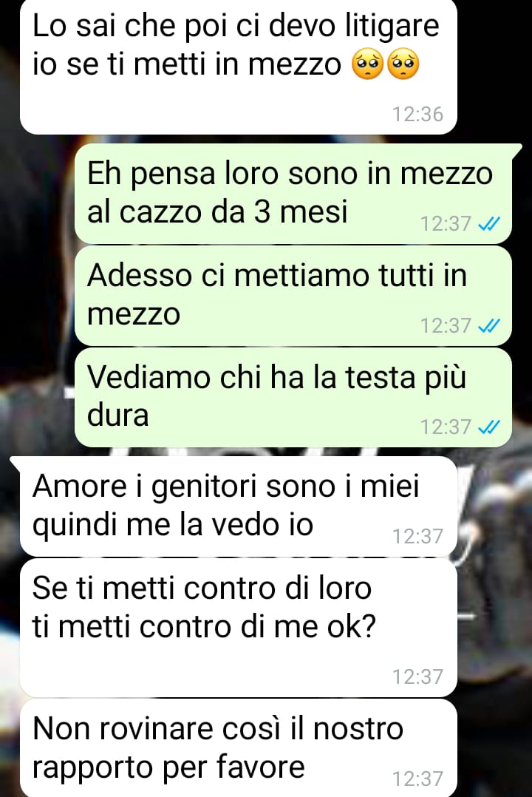Tap 12:37 timestamp next to 'dura' green bubble
Viewport: 532px width, 797px height.
446,427
